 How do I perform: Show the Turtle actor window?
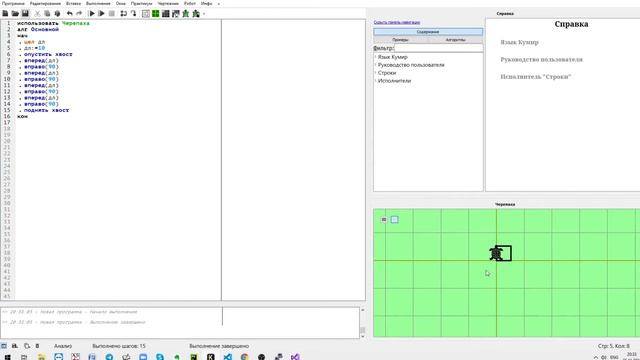coord(186,13)
